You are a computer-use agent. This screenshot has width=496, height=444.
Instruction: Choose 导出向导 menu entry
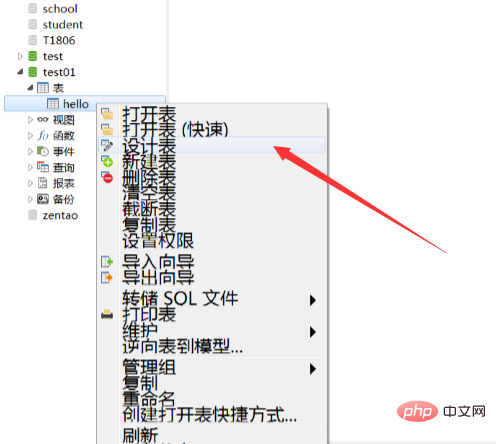click(x=212, y=277)
